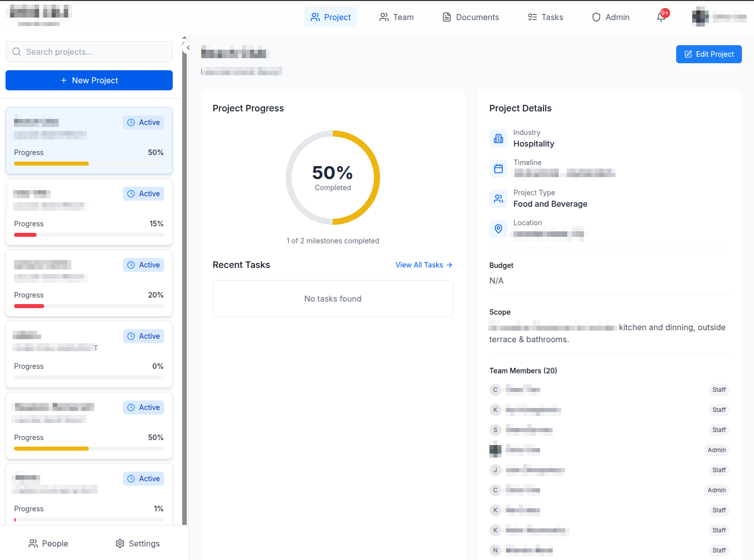This screenshot has width=754, height=560.
Task: Follow the View All Tasks link
Action: (424, 265)
